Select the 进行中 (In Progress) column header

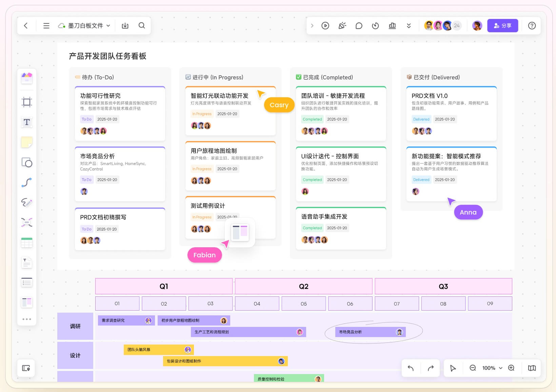pos(214,77)
